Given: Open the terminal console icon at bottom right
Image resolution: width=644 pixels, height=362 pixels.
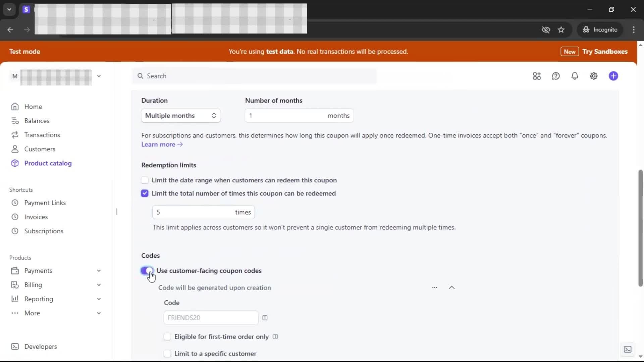Looking at the screenshot, I should (x=627, y=349).
